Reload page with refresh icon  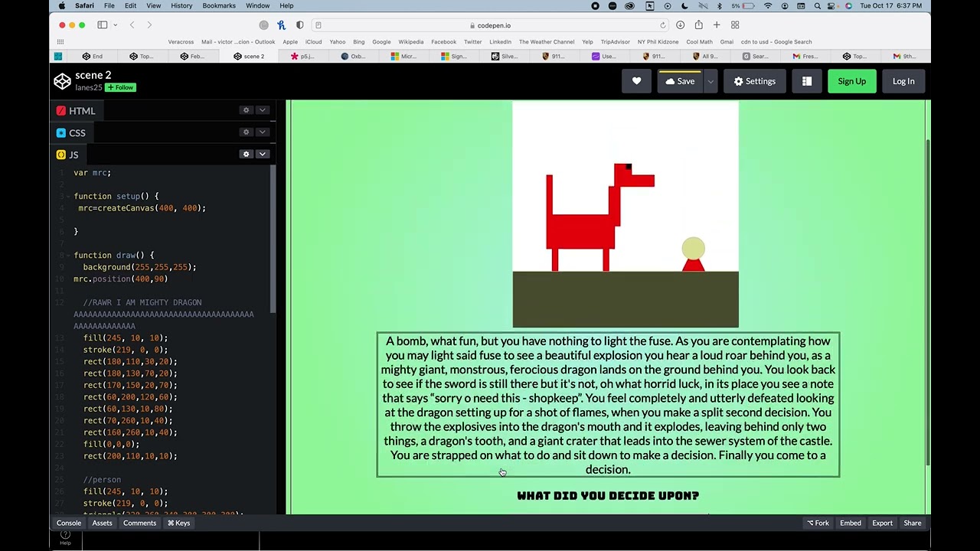(663, 25)
